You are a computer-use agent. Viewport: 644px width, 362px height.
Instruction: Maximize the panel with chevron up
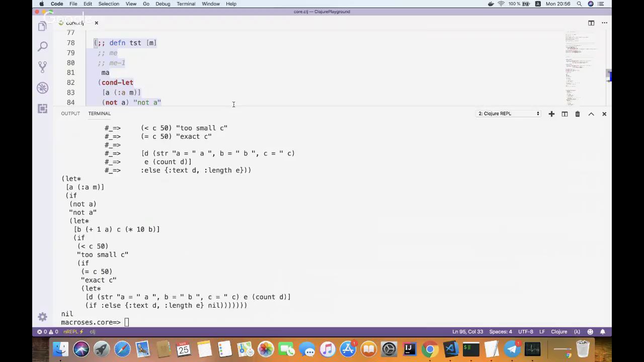(591, 114)
